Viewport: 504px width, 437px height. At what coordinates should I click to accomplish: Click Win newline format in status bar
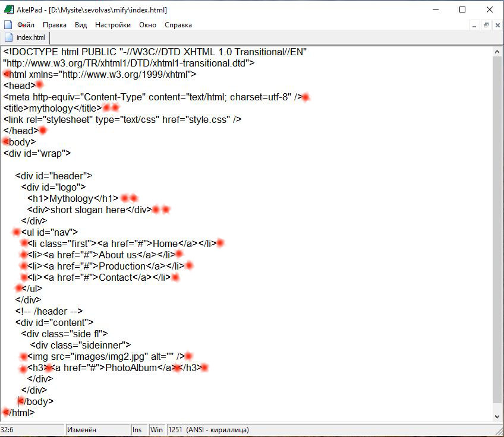coord(157,430)
